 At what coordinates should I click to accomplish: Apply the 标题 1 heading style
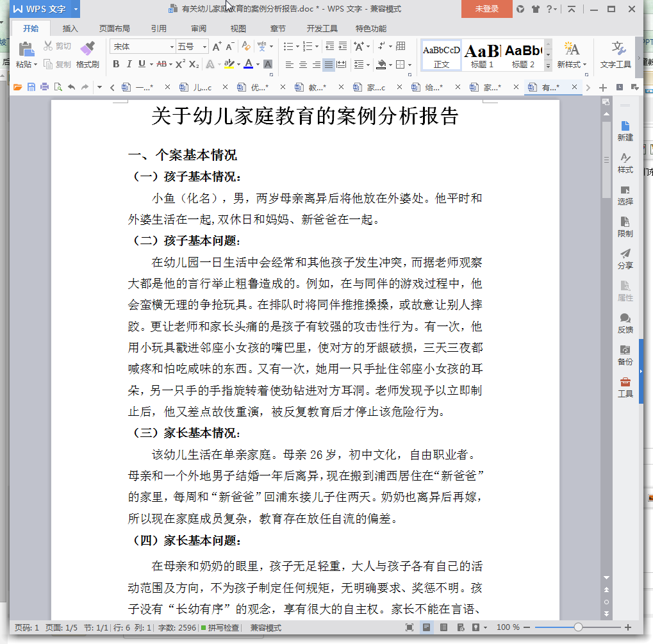pyautogui.click(x=482, y=55)
